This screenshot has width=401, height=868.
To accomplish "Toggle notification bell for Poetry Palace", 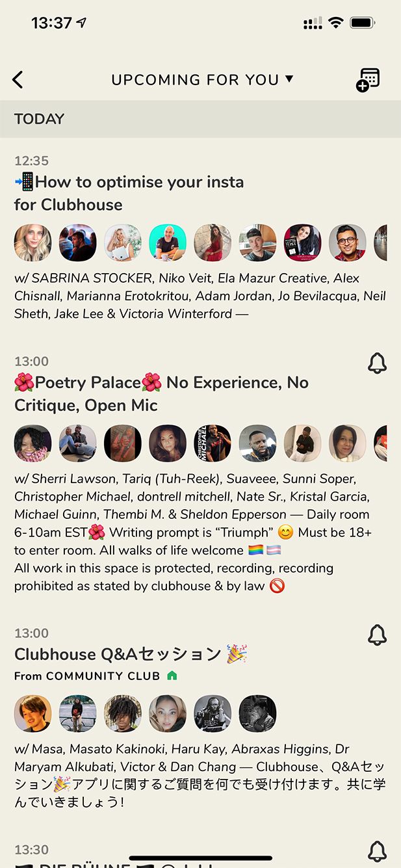I will (x=377, y=363).
